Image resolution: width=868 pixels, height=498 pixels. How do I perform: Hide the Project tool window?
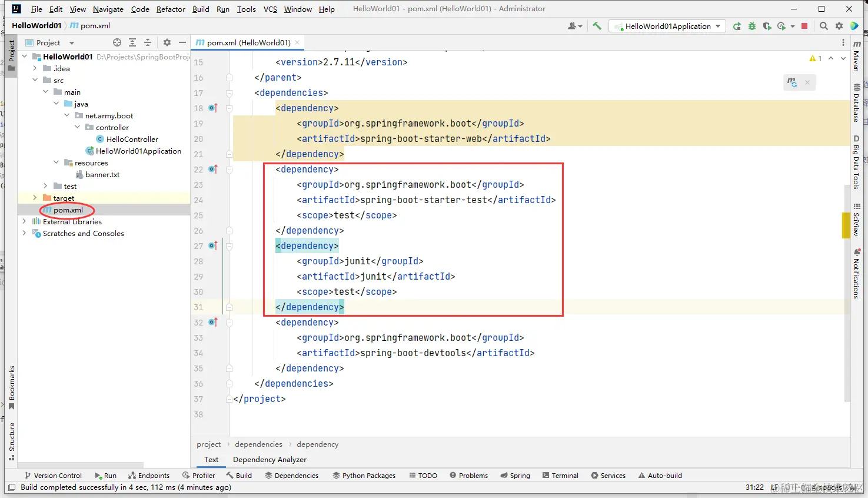click(182, 42)
